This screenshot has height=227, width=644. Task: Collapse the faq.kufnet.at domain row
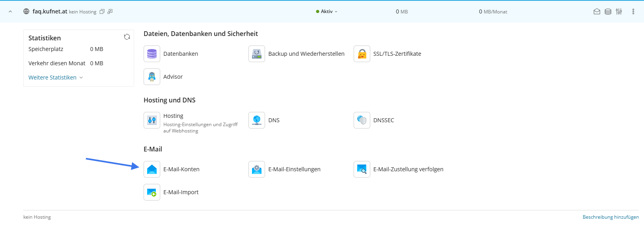[10, 11]
